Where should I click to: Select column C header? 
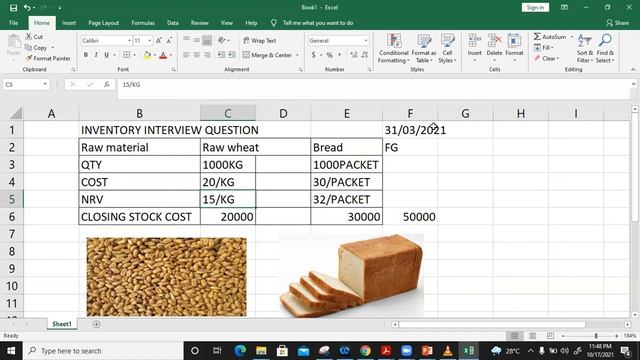(x=228, y=113)
